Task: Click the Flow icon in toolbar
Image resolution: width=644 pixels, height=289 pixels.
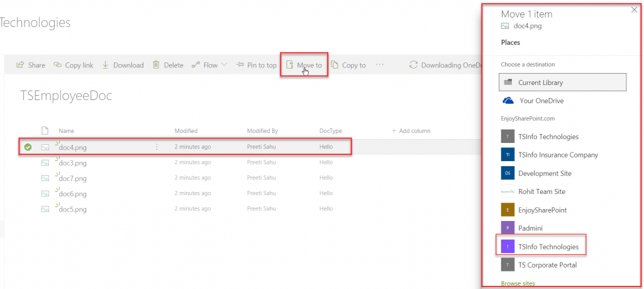Action: (196, 65)
